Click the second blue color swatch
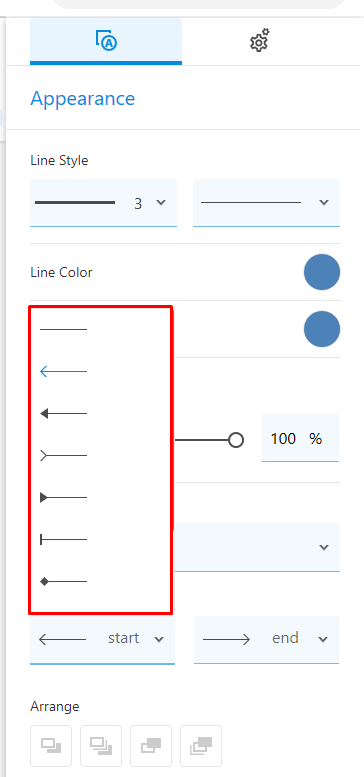This screenshot has height=777, width=364. (x=322, y=329)
